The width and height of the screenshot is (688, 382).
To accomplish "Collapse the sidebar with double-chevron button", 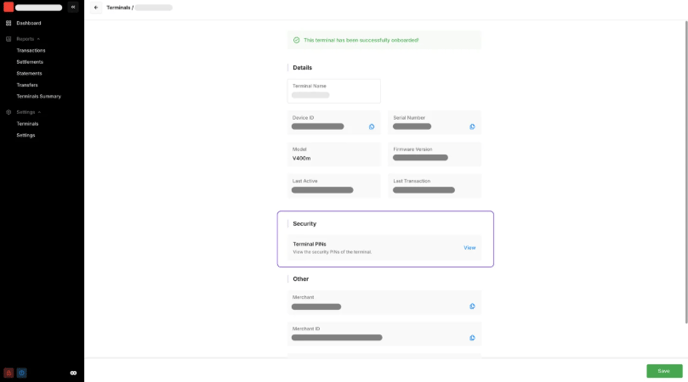I will point(73,7).
